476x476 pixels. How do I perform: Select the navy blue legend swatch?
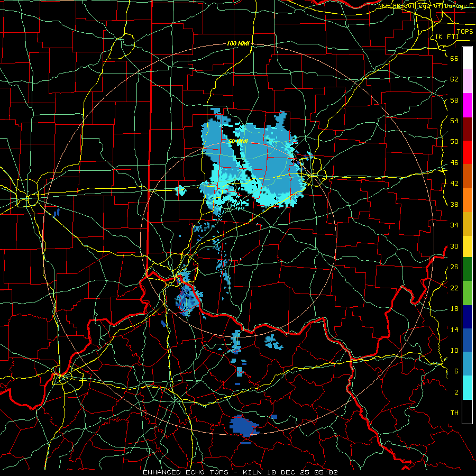point(467,317)
